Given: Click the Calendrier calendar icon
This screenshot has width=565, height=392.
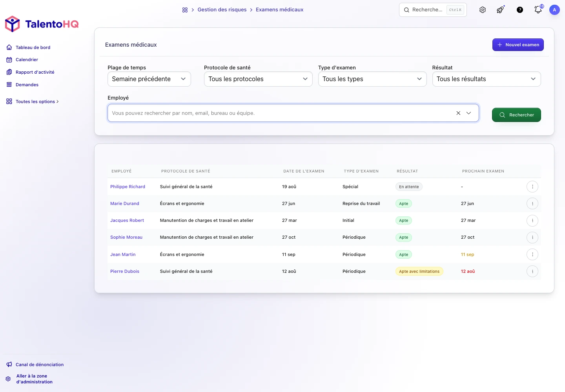Looking at the screenshot, I should [9, 60].
